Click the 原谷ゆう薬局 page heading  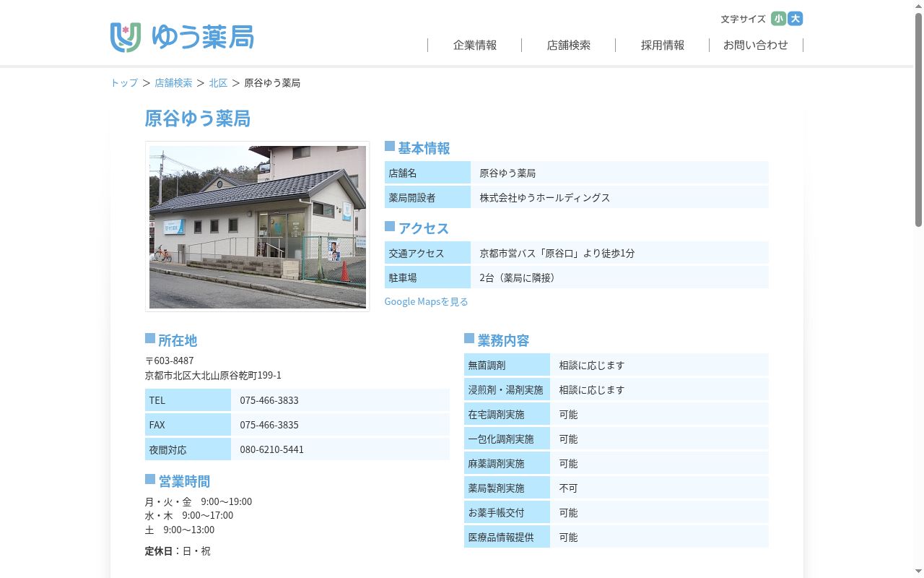[x=198, y=118]
